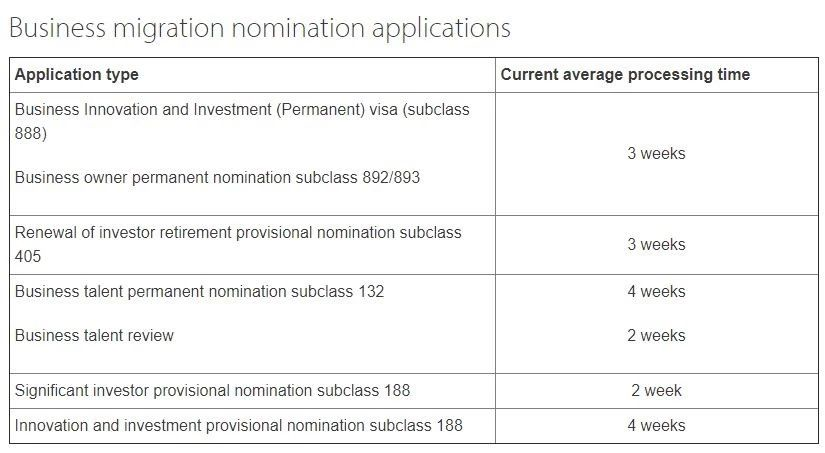The image size is (825, 453).
Task: Click the Current average processing time header
Action: point(625,75)
